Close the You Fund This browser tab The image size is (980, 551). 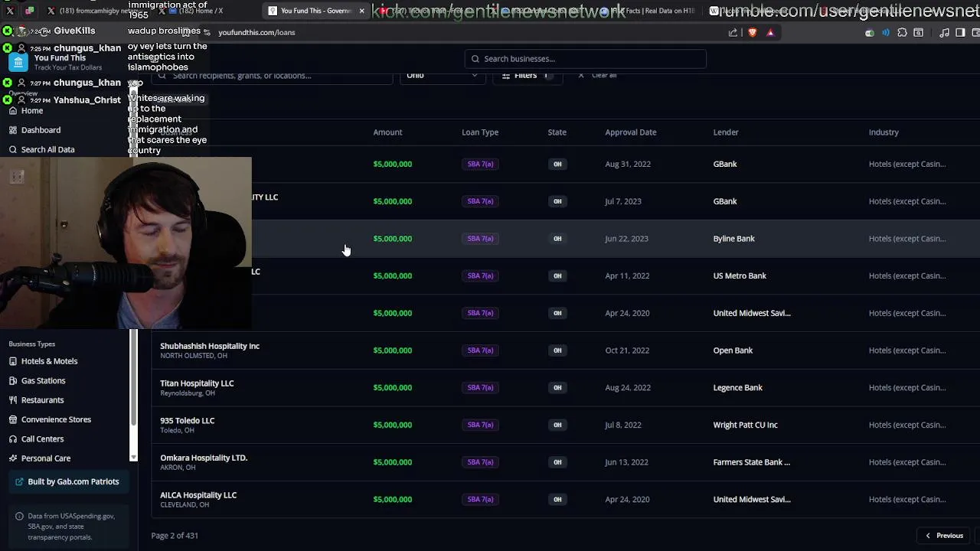click(361, 11)
